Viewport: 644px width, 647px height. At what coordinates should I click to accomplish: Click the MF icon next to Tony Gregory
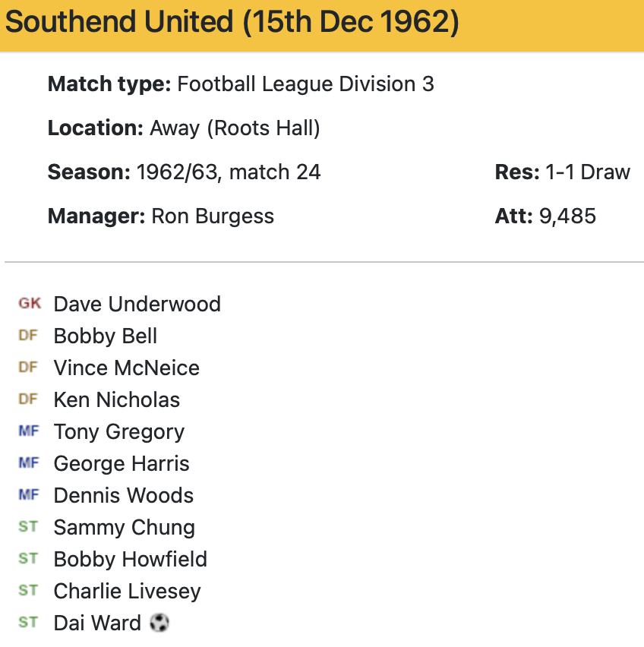[x=28, y=431]
